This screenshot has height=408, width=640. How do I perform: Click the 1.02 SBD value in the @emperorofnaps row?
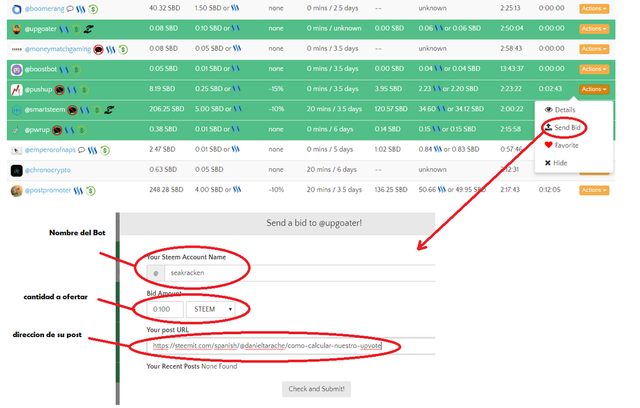point(388,149)
